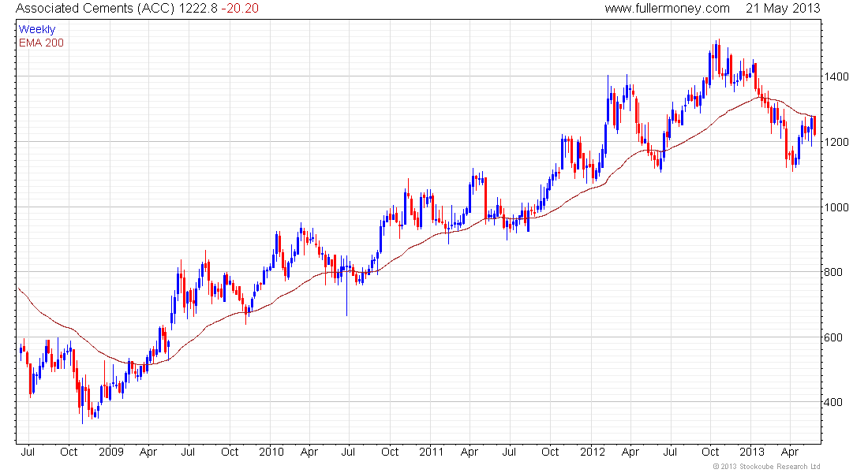Image resolution: width=868 pixels, height=473 pixels.
Task: Click the 2011 year marker on time axis
Action: point(431,452)
